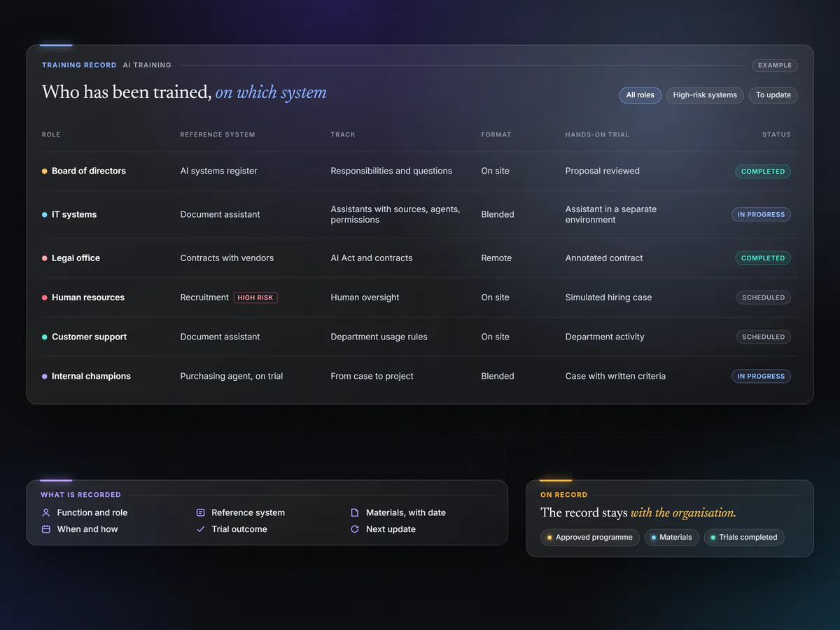
Task: Click the person icon beside Function and role
Action: 46,512
